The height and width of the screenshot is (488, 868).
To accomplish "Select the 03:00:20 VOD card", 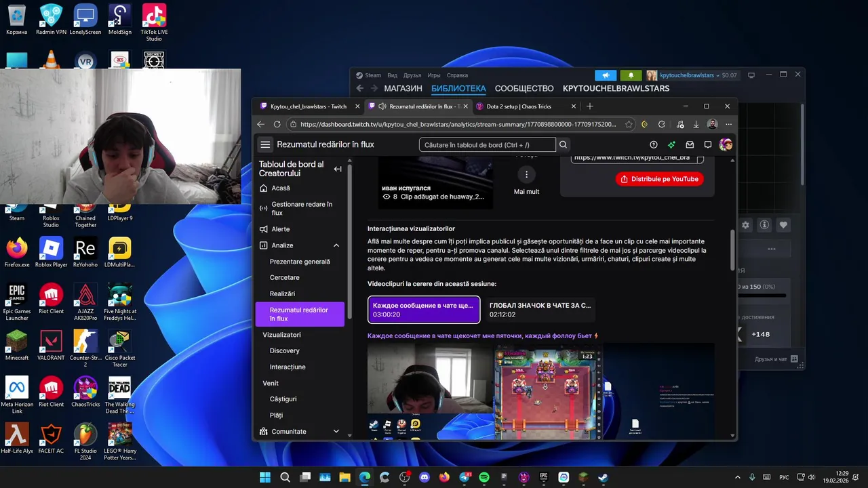I will (424, 310).
